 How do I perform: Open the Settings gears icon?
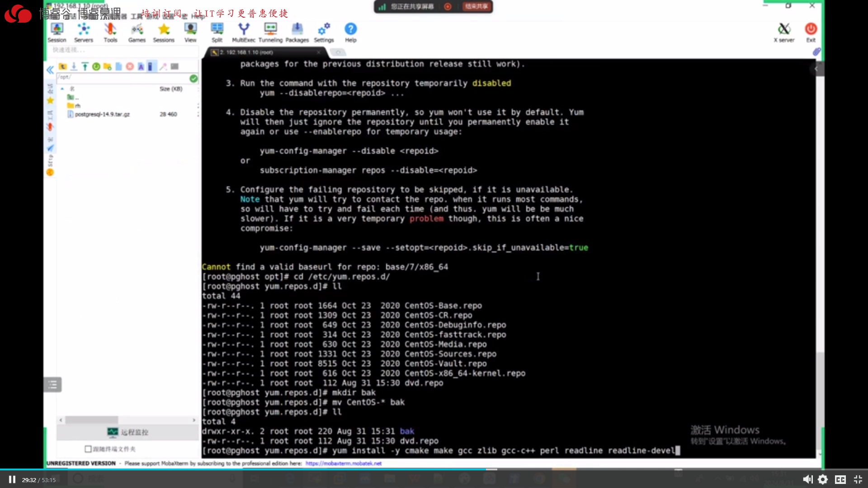(324, 33)
